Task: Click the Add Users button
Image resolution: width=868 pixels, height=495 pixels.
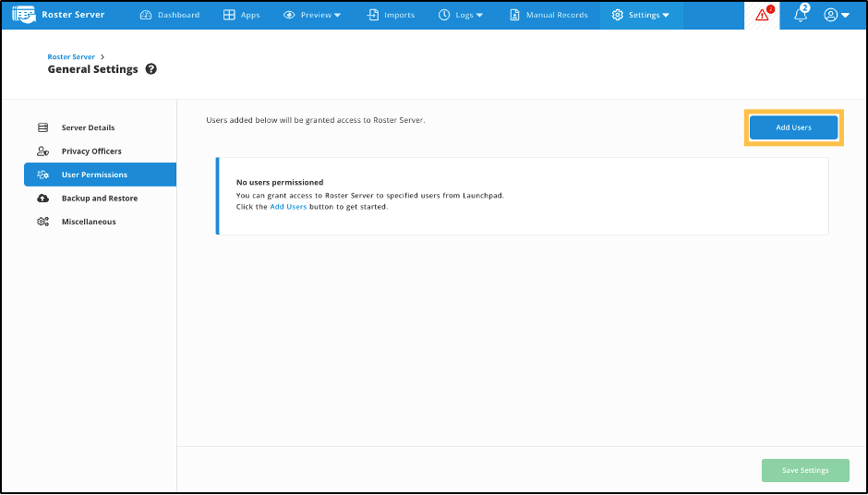Action: pos(793,127)
